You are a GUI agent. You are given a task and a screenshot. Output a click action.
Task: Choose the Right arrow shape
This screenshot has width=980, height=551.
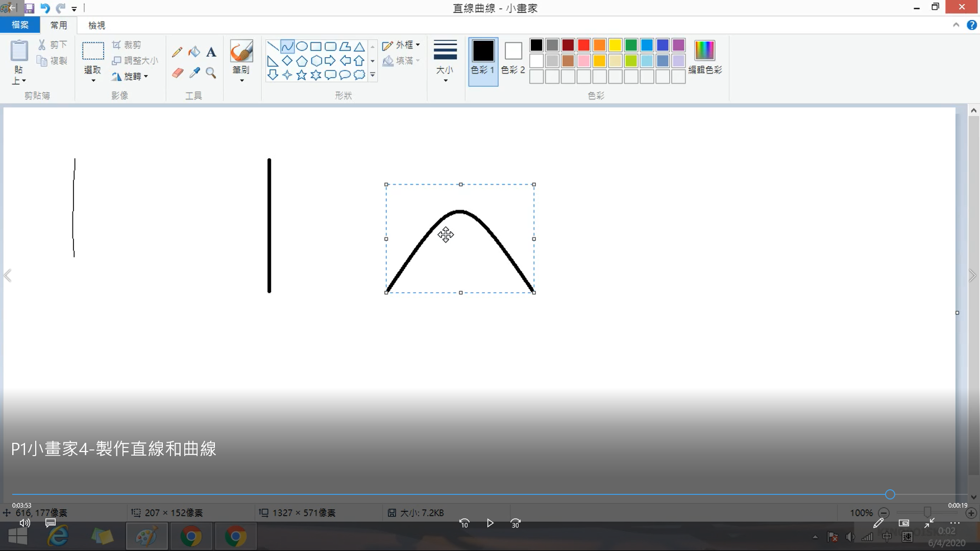tap(330, 61)
